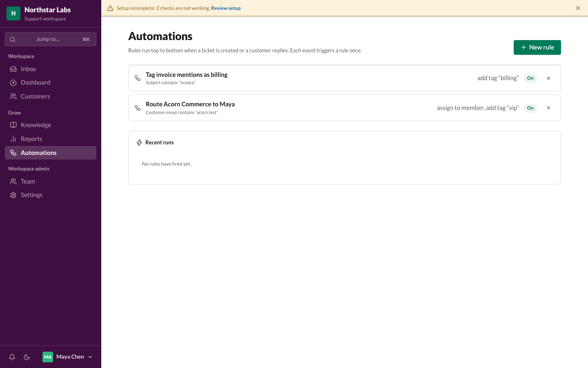This screenshot has width=588, height=368.
Task: Create a New rule
Action: pyautogui.click(x=537, y=47)
